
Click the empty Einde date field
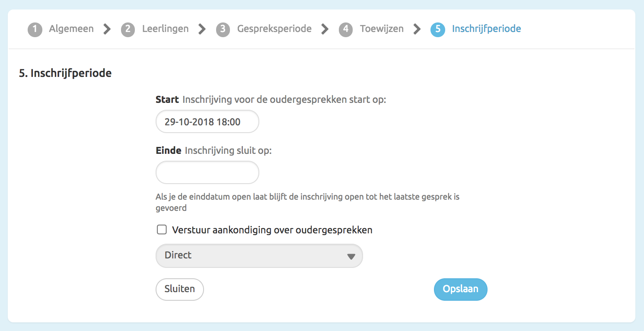207,172
